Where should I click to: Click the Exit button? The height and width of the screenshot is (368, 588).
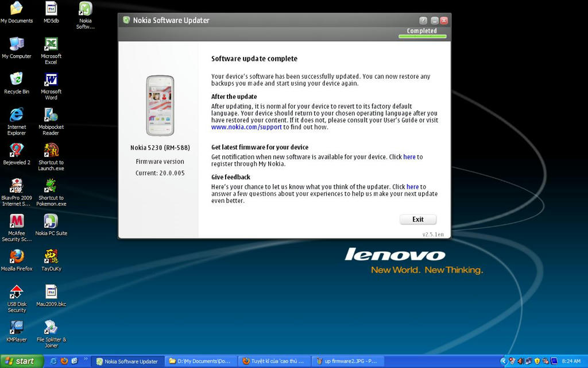point(418,219)
